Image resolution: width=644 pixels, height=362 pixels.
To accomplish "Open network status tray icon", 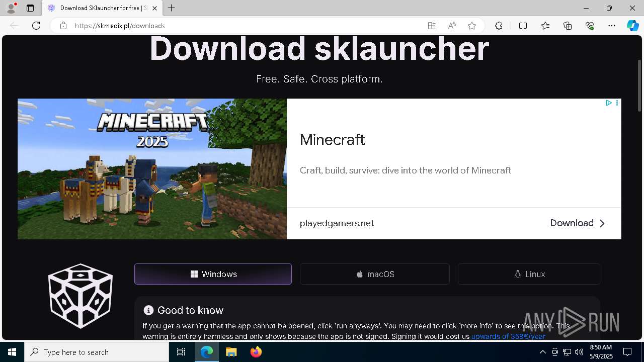I will [x=567, y=352].
